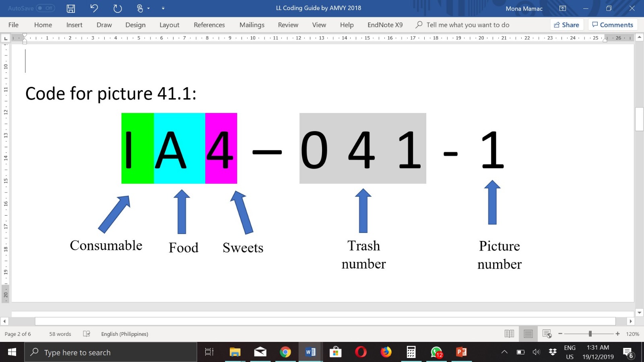
Task: Toggle the AutoSave switch
Action: pos(45,8)
